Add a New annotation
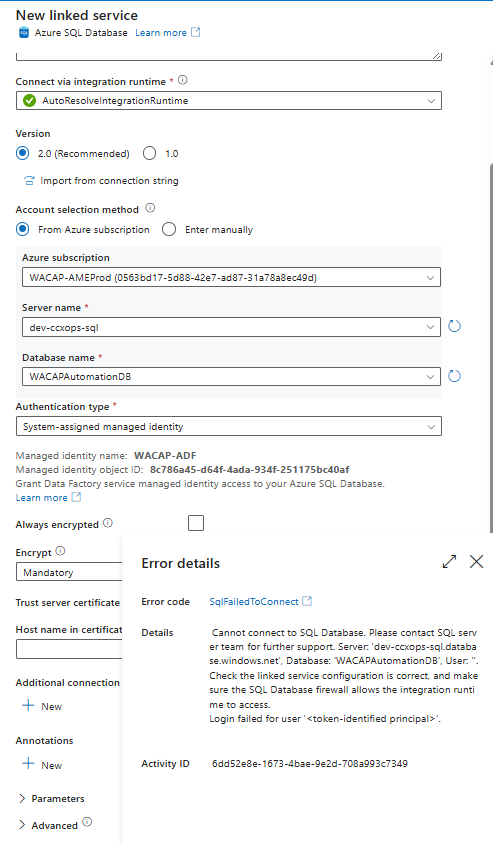 click(42, 765)
